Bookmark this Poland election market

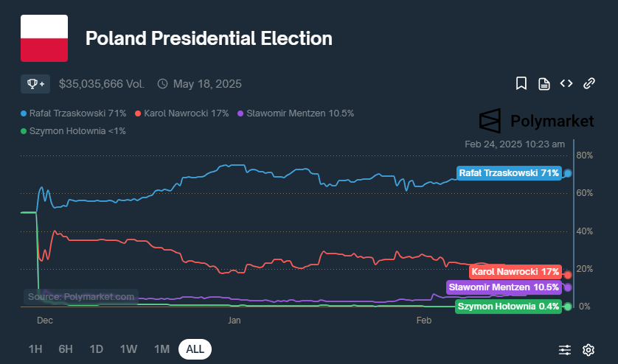[x=521, y=83]
